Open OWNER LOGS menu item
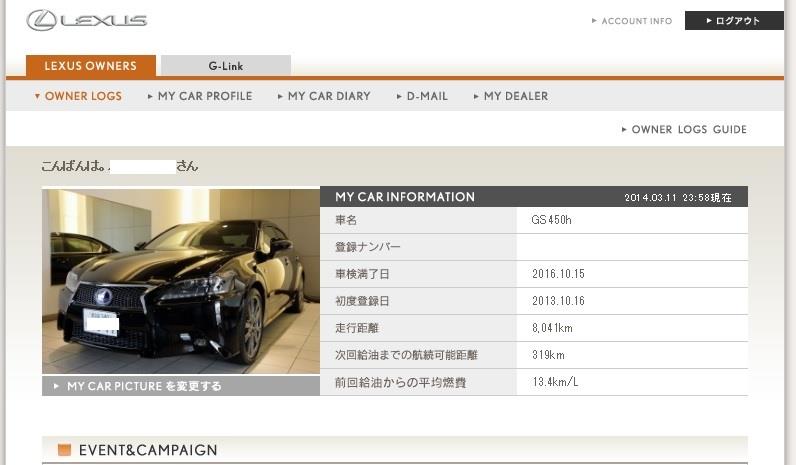796x465 pixels. coord(78,96)
